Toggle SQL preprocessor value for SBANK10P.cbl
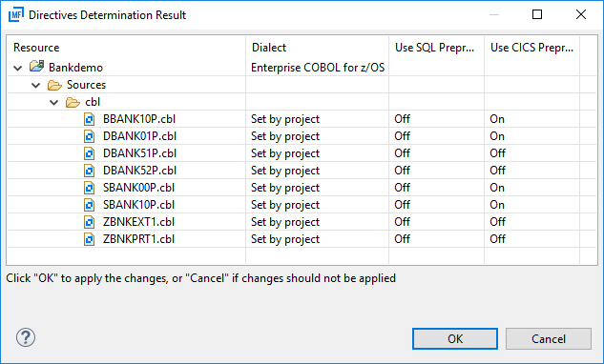 click(x=402, y=205)
